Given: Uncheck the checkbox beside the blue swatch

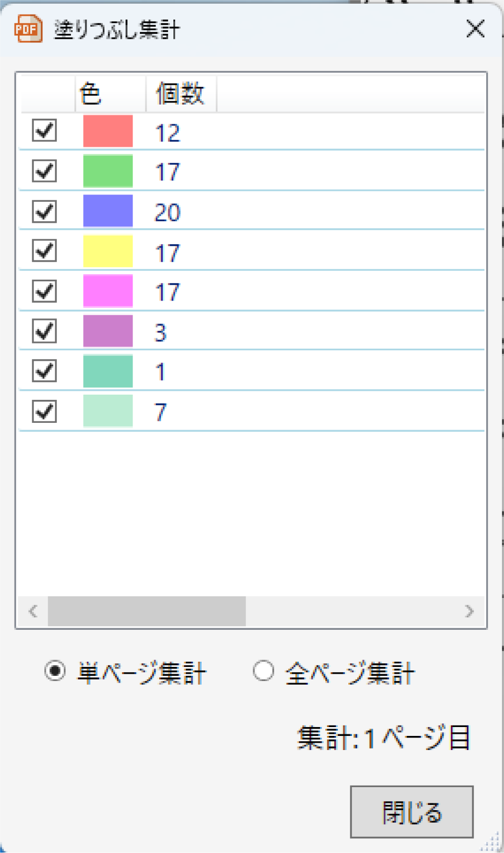Looking at the screenshot, I should [x=44, y=211].
